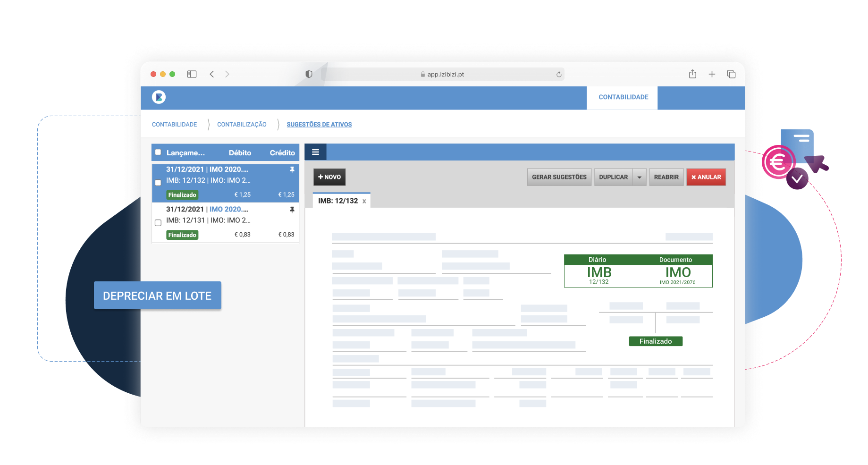This screenshot has height=465, width=868.
Task: Click the pin icon on second entry
Action: tap(292, 210)
